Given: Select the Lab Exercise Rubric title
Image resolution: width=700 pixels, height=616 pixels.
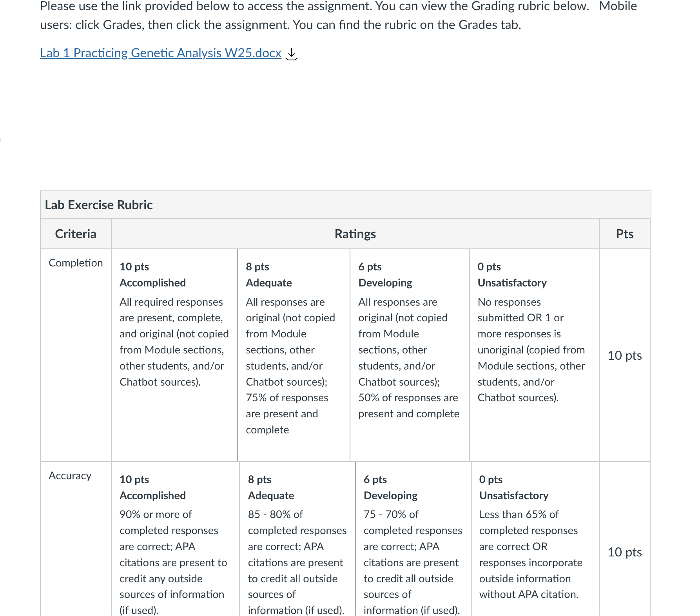Looking at the screenshot, I should click(x=99, y=205).
